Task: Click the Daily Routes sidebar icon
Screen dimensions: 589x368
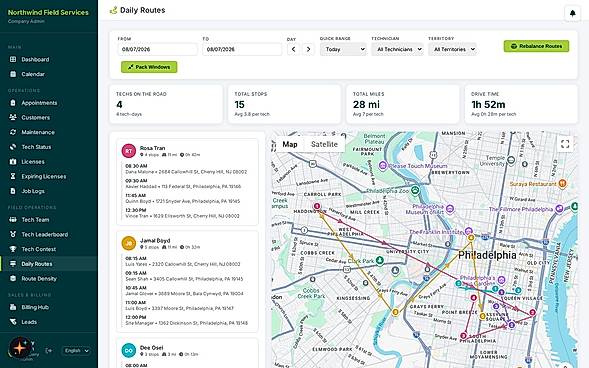Action: 13,264
